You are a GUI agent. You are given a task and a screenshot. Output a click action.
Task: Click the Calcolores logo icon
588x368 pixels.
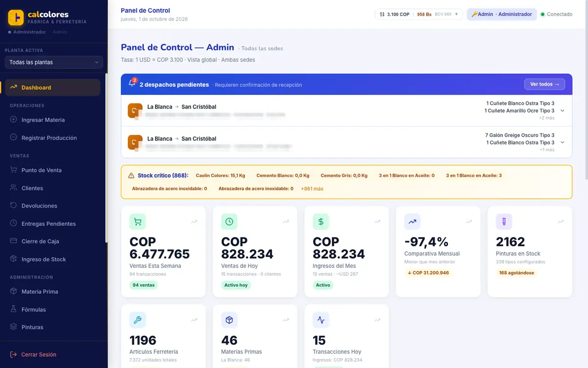(x=16, y=18)
